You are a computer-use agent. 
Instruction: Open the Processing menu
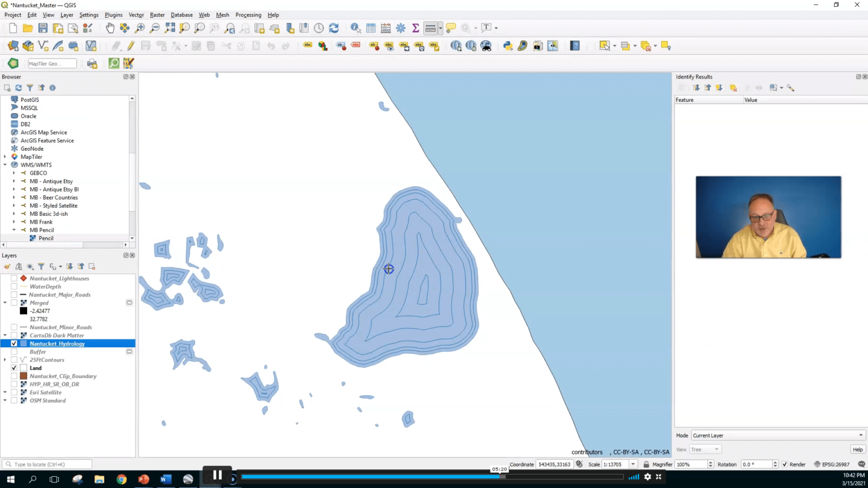coord(248,15)
